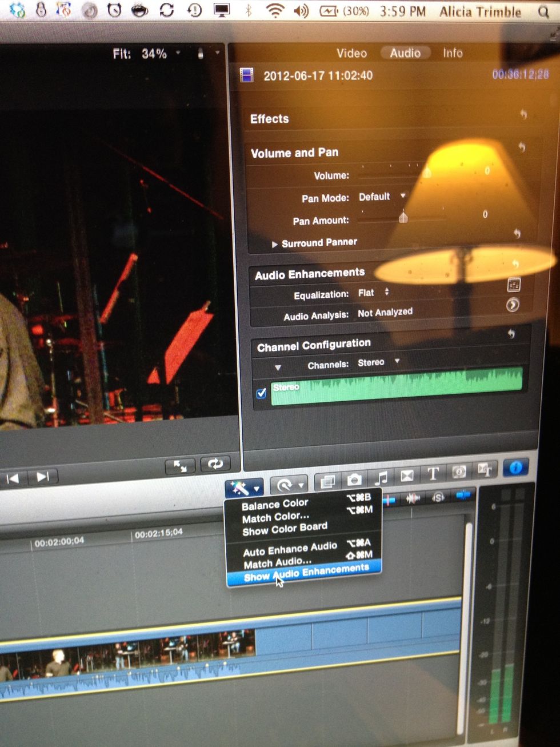Open the Photos browser camera icon
The width and height of the screenshot is (560, 747).
[x=354, y=480]
